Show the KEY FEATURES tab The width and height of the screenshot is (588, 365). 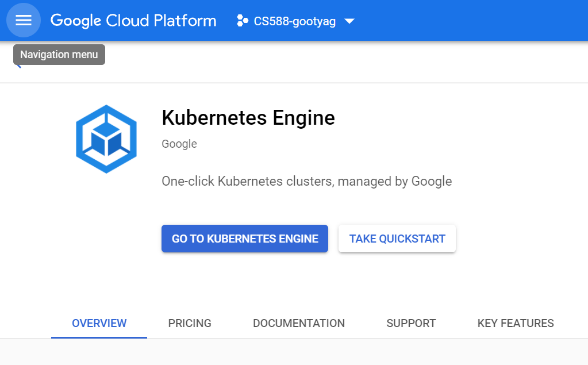click(516, 324)
